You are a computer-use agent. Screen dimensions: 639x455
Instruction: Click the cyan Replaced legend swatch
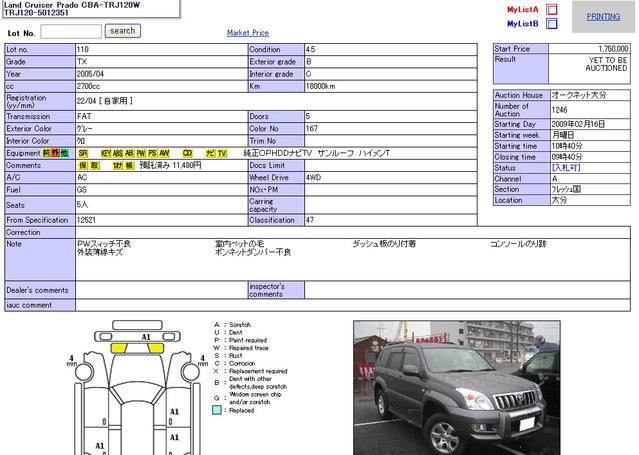coord(217,410)
